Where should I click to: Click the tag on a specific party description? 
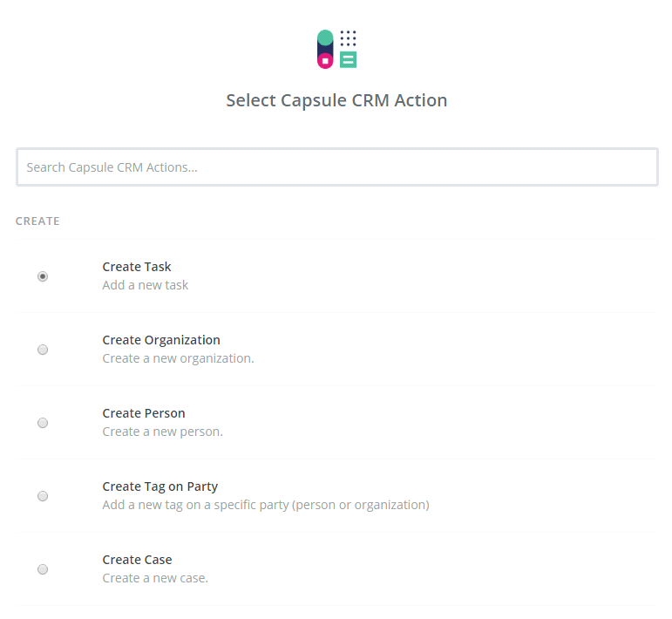point(266,505)
